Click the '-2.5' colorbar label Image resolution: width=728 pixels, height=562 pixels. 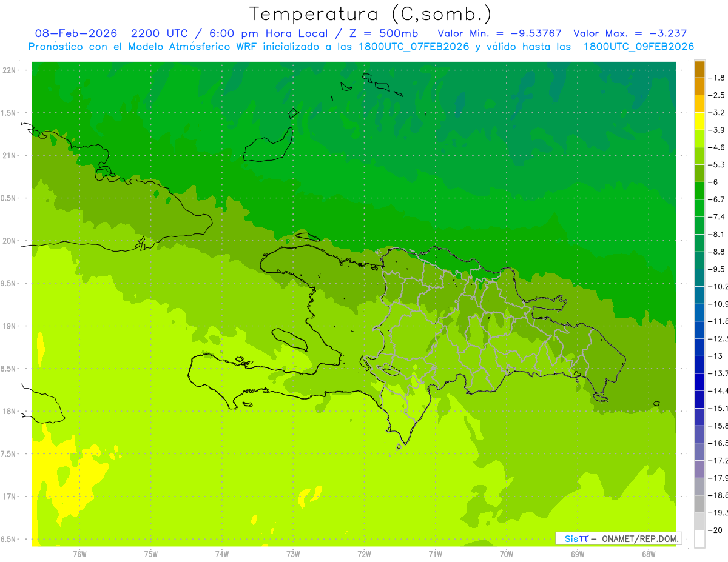click(x=718, y=95)
